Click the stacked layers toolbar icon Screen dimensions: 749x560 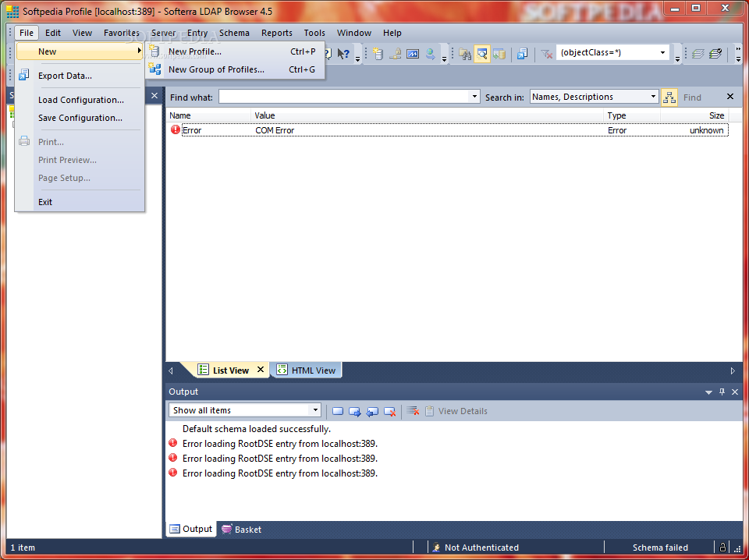[x=698, y=54]
